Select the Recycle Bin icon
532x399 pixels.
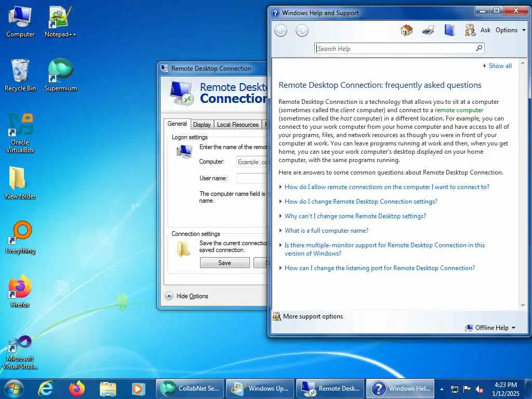click(x=20, y=75)
